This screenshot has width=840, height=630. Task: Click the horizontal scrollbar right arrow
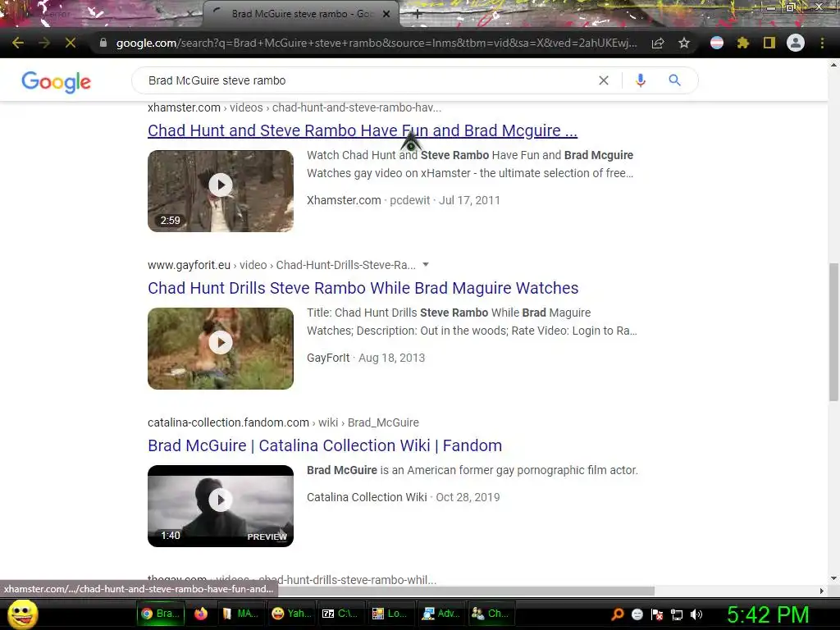click(x=822, y=591)
